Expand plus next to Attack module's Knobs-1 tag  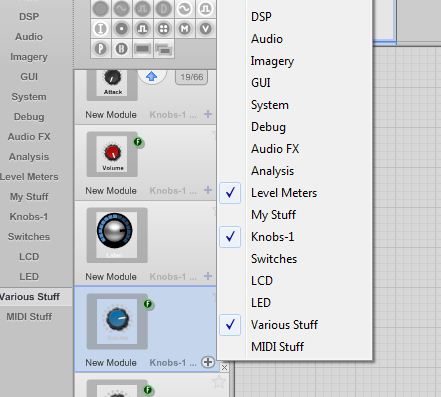pyautogui.click(x=208, y=114)
